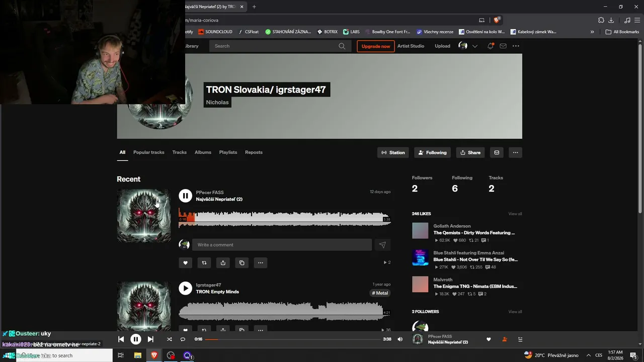644x362 pixels.
Task: Switch to the Tracks tab
Action: pos(180,152)
